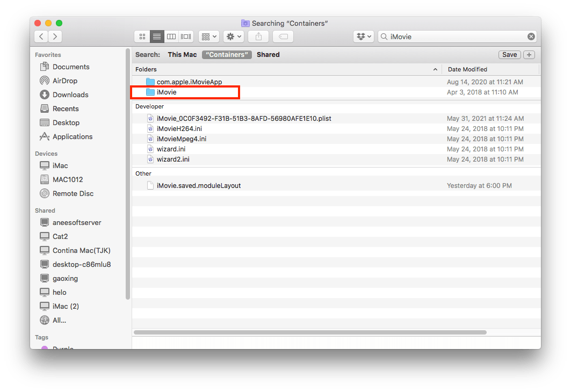The width and height of the screenshot is (571, 392).
Task: Click the Edit Tags toolbar icon
Action: [283, 36]
